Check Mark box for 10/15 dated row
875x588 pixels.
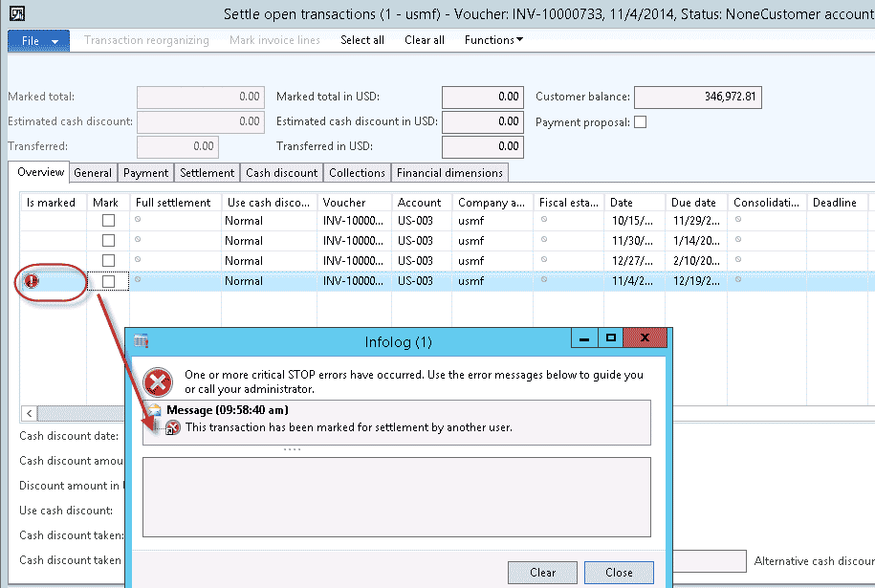(108, 220)
